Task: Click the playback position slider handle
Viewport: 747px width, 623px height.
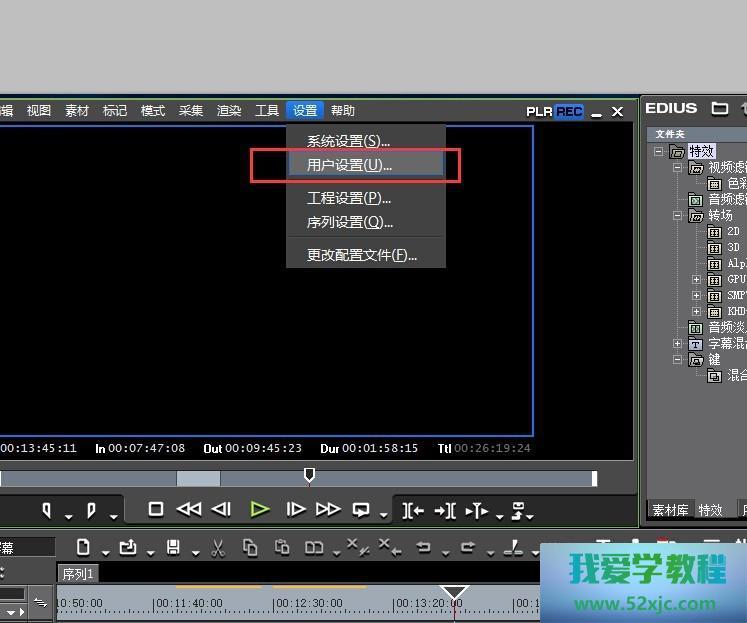Action: pyautogui.click(x=309, y=475)
